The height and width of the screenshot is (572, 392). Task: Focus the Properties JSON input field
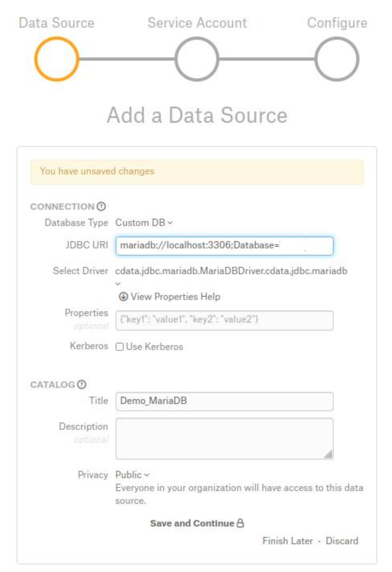pos(225,320)
